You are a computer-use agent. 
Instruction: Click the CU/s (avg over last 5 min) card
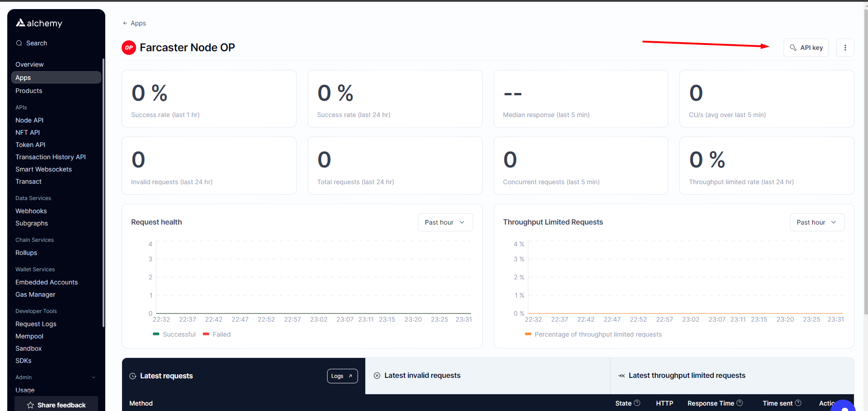pos(767,98)
